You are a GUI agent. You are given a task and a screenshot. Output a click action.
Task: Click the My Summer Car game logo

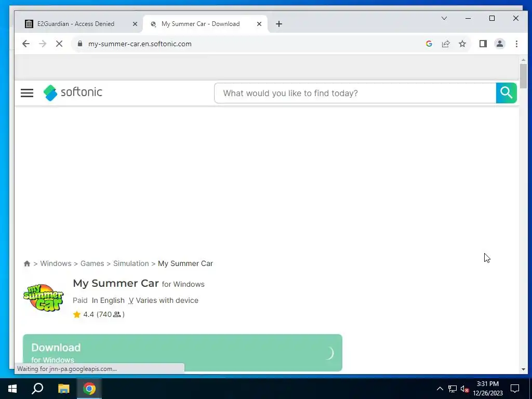pos(44,298)
